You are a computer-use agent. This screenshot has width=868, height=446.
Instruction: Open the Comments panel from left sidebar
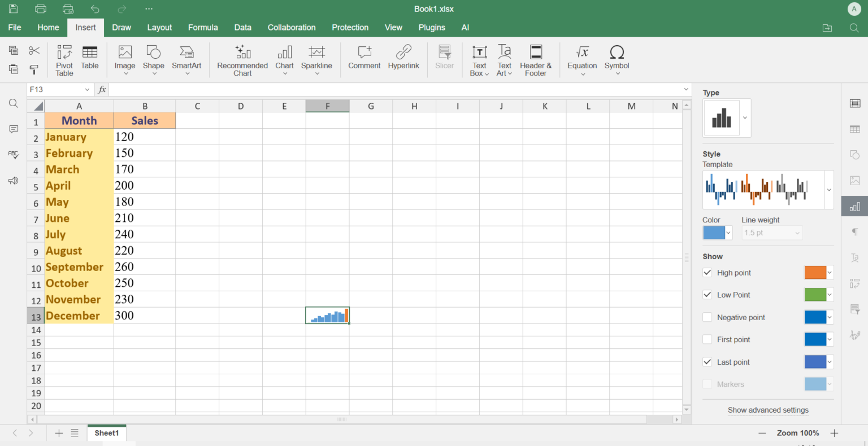click(x=12, y=129)
